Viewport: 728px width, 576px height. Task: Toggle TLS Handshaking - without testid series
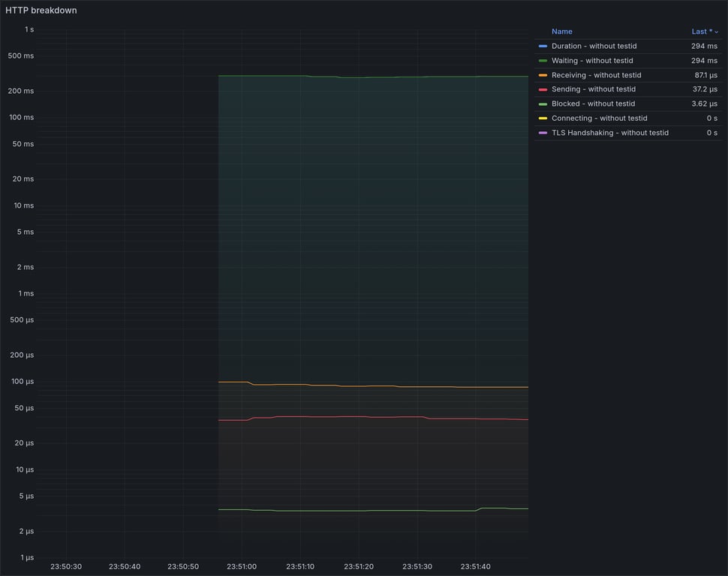pyautogui.click(x=610, y=133)
